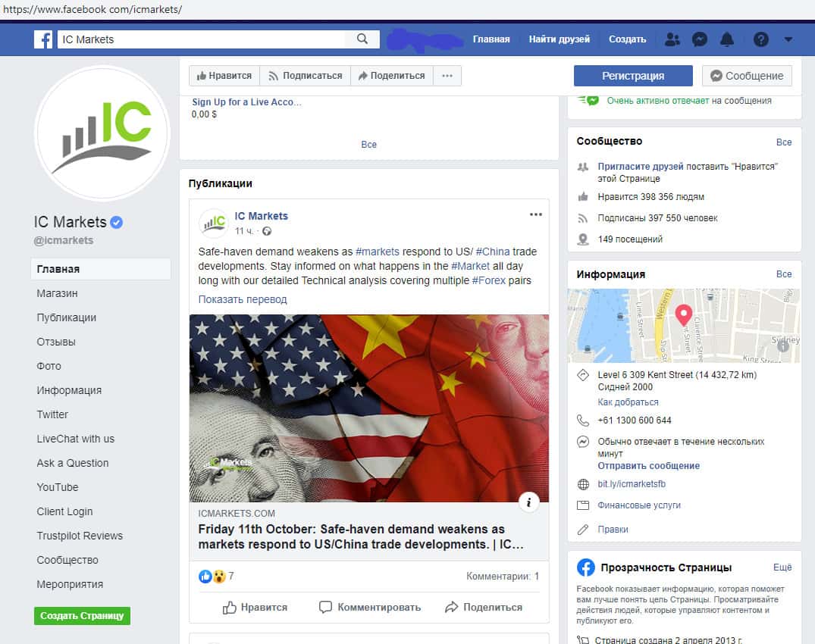Click Все link in Сообщество panel
Screen dimensions: 815x644
(784, 142)
